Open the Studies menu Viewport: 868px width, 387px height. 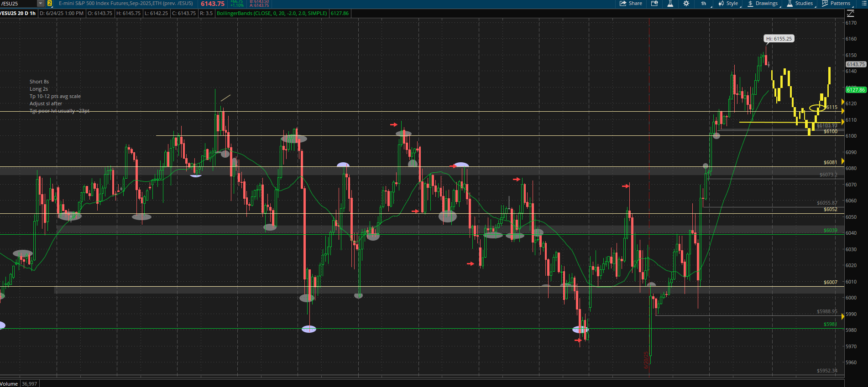(x=800, y=4)
